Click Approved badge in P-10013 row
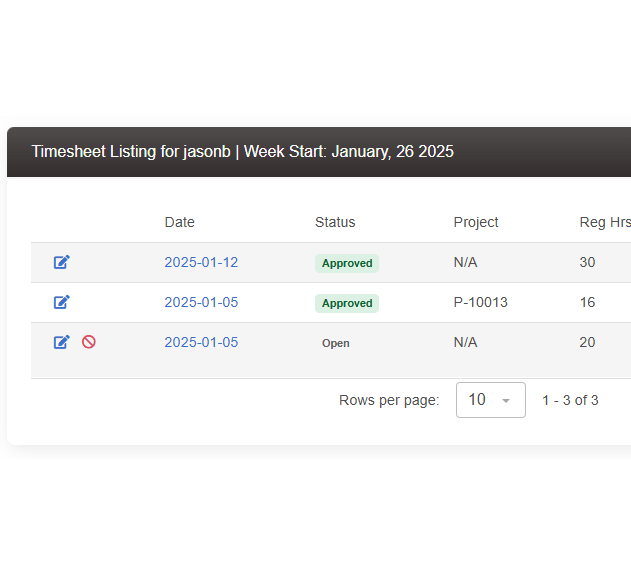Image resolution: width=631 pixels, height=576 pixels. pyautogui.click(x=347, y=303)
